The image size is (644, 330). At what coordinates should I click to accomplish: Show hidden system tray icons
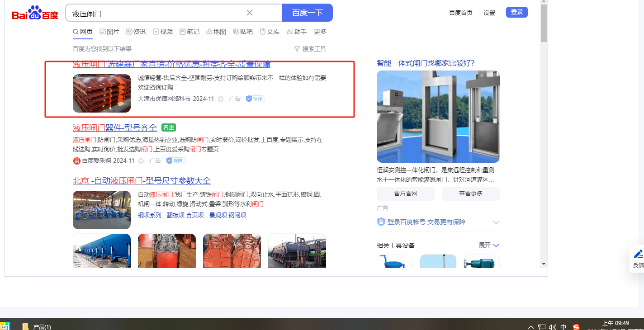[x=531, y=326]
